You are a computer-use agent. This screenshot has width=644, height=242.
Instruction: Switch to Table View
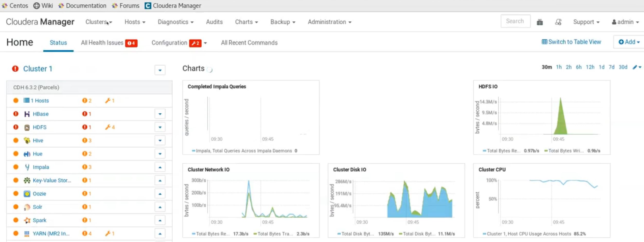pos(571,42)
